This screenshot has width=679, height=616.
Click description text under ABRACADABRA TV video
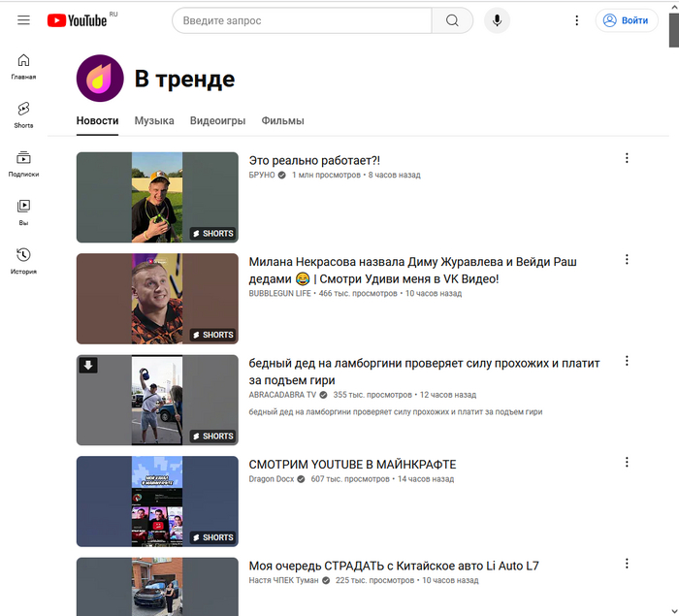[x=396, y=412]
